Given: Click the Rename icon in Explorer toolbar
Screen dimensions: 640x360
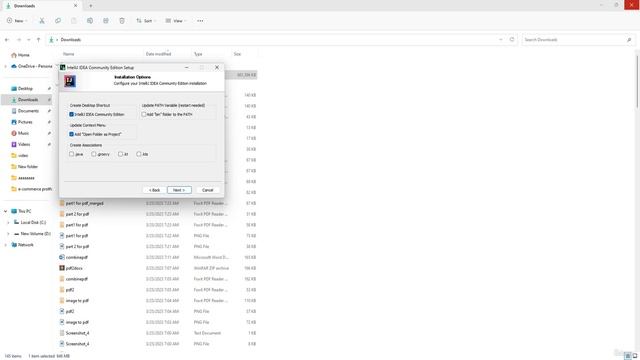Looking at the screenshot, I should [x=90, y=21].
